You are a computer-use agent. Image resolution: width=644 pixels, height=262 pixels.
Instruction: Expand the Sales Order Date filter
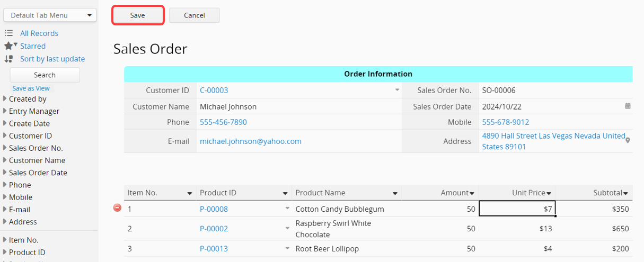point(5,173)
